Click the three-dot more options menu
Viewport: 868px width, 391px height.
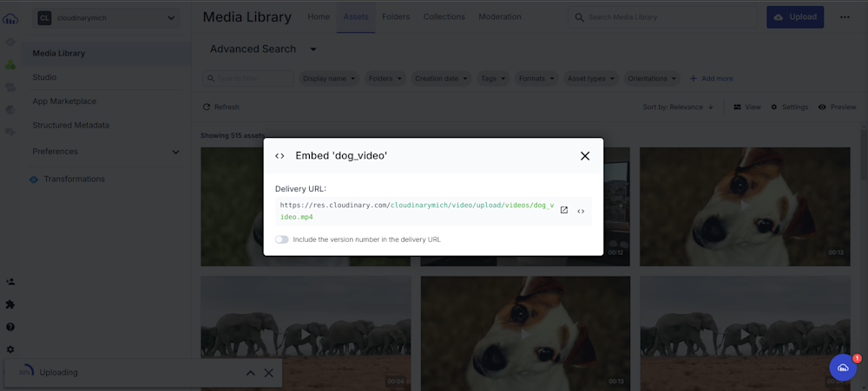pos(845,17)
